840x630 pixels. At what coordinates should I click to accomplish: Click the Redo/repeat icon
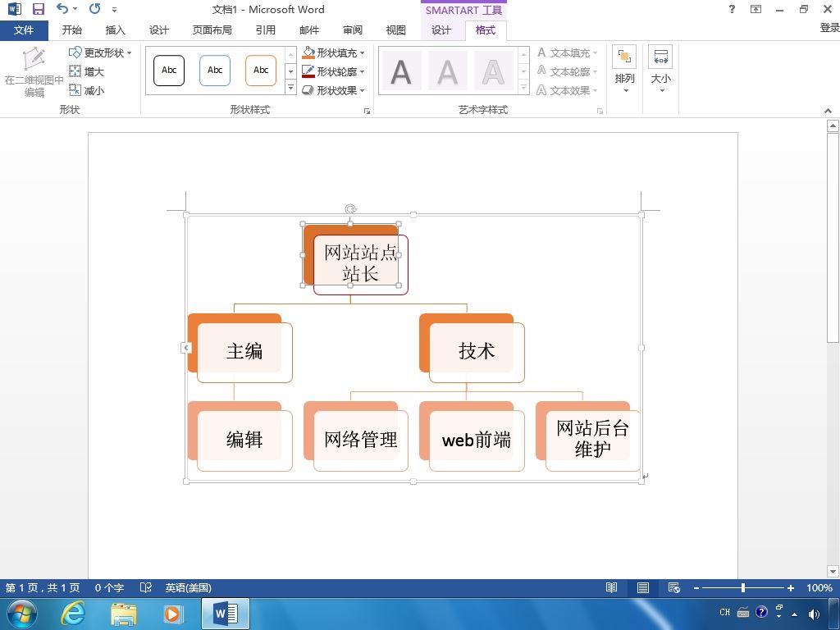(95, 8)
